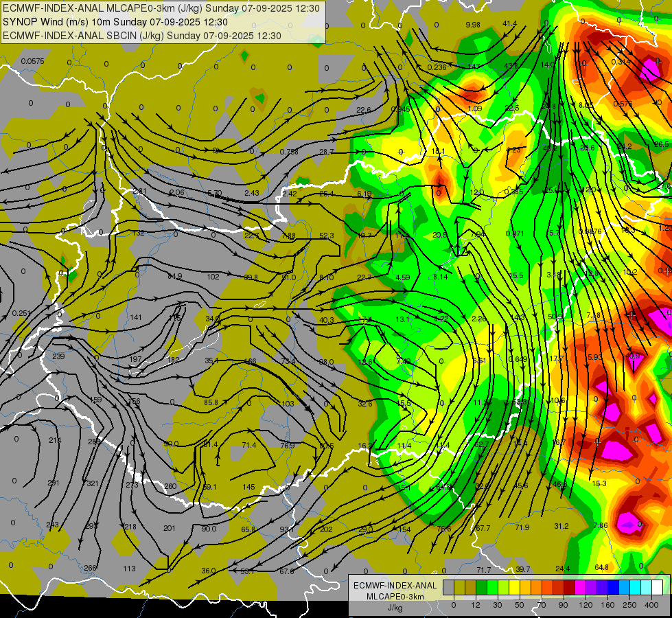Viewport: 672px width, 618px height.
Task: Click the map value '202'
Action: click(x=326, y=529)
